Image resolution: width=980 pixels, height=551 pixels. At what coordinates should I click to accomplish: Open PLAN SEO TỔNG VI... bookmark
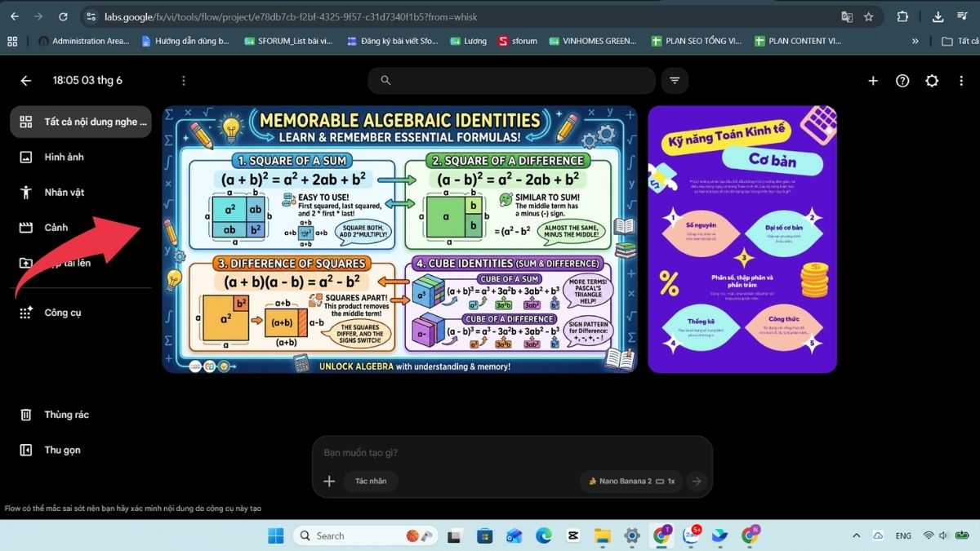[x=697, y=41]
